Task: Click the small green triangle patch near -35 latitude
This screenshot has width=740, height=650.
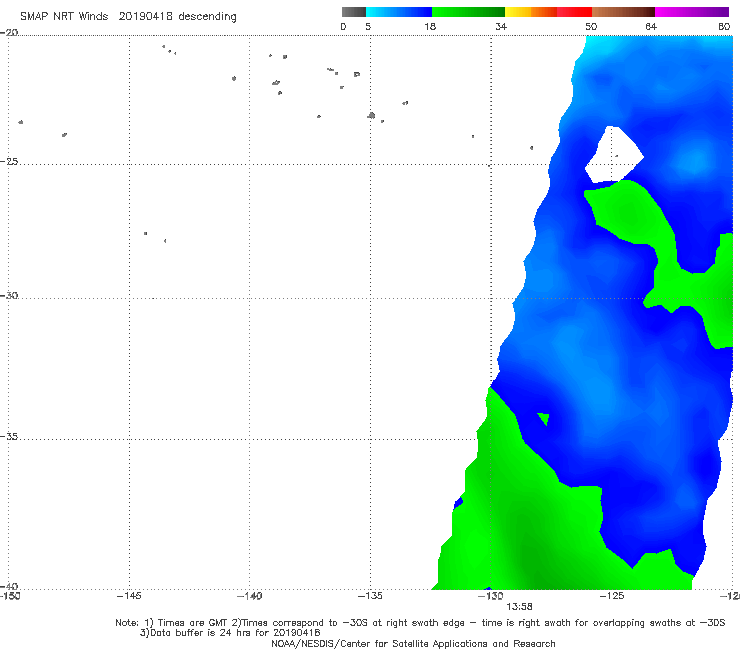Action: point(544,418)
